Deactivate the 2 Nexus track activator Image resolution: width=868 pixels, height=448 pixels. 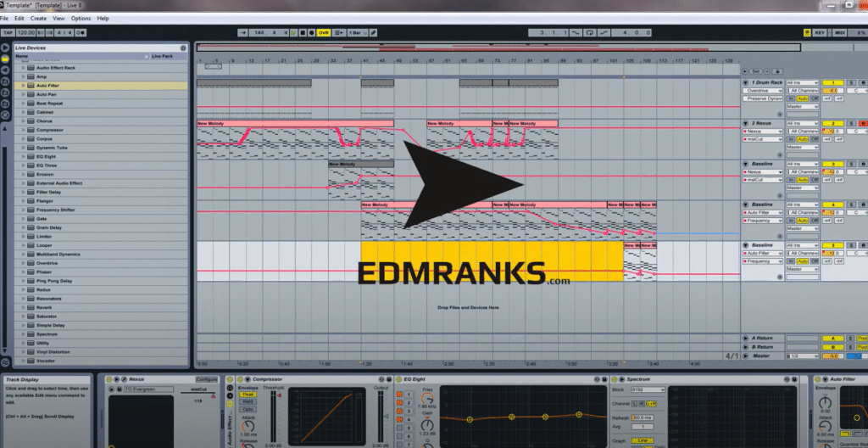coord(832,123)
